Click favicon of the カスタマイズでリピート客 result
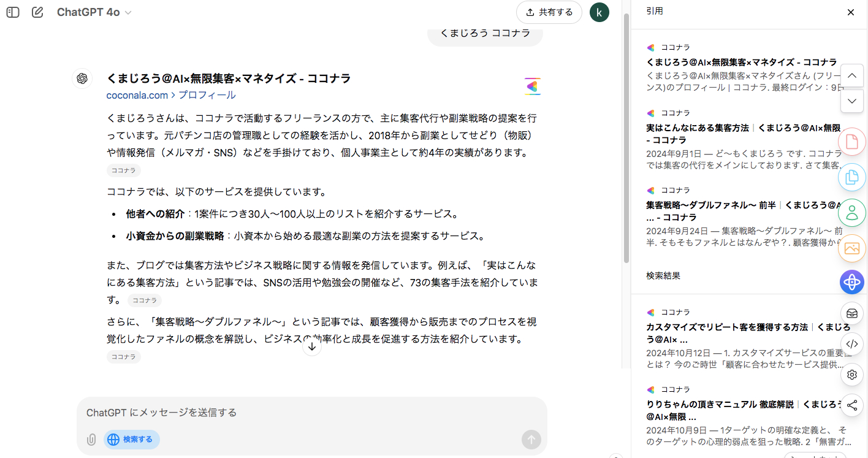This screenshot has width=868, height=458. point(651,313)
